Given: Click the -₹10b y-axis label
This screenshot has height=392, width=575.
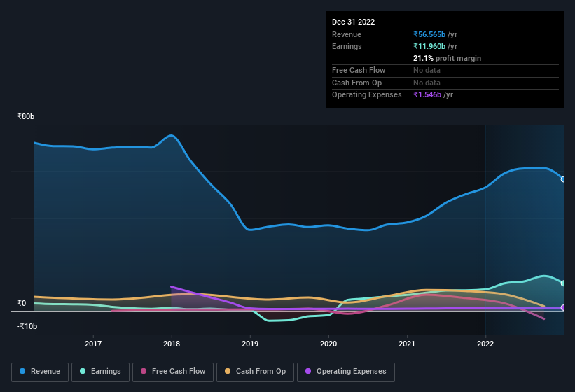Looking at the screenshot, I should click(27, 326).
